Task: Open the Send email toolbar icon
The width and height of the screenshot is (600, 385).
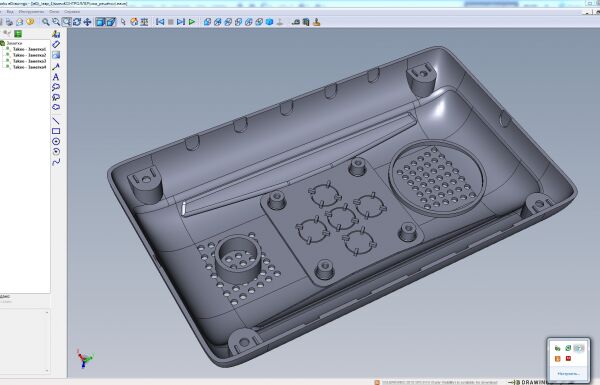Action: pyautogui.click(x=20, y=22)
